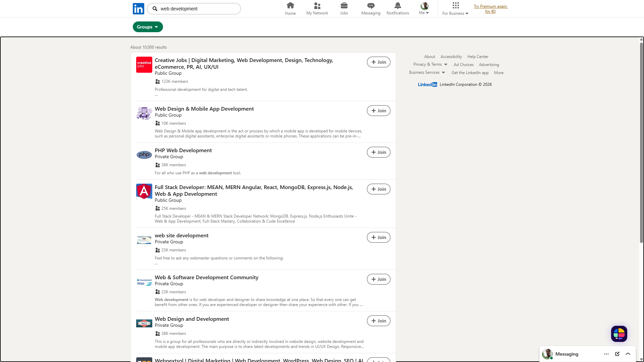Click Get the LinkedIn app link
644x362 pixels.
[470, 73]
